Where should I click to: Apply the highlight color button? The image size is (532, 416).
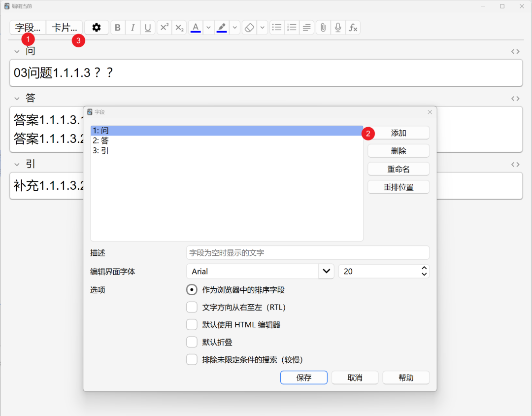[222, 28]
